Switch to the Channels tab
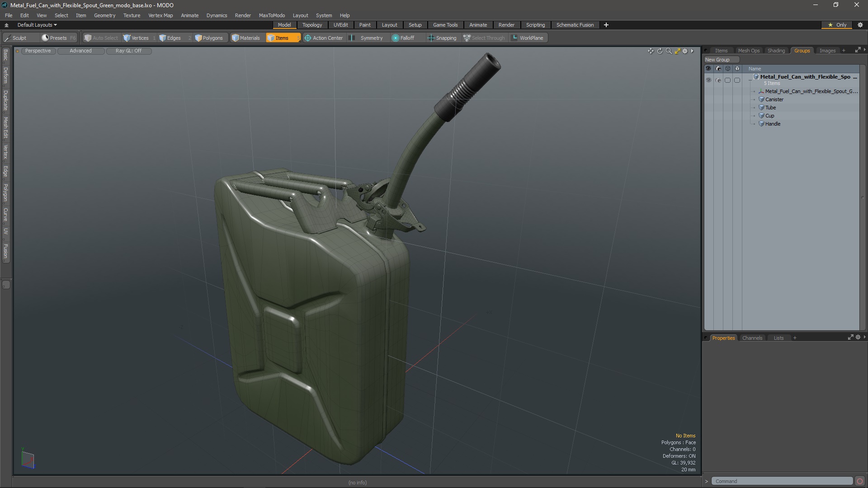The image size is (868, 488). [x=752, y=338]
